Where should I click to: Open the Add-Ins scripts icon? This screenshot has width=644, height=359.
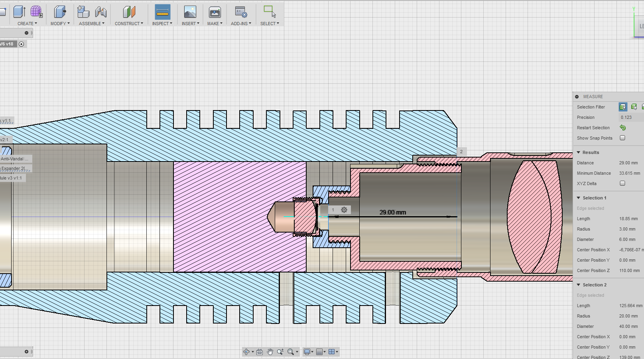coord(241,12)
